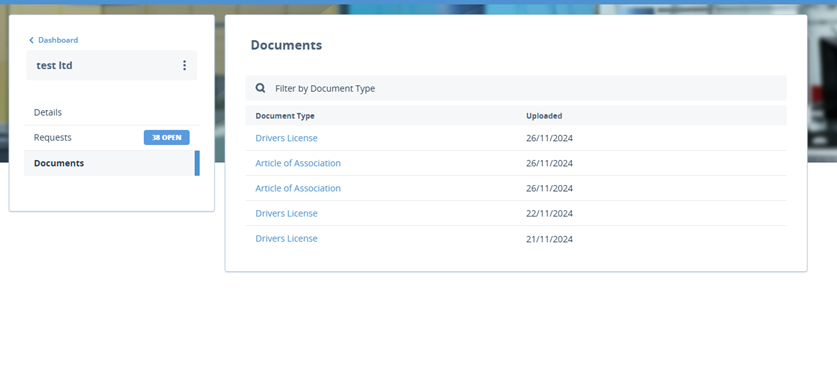Click the Documents page heading
This screenshot has width=837, height=381.
click(286, 45)
